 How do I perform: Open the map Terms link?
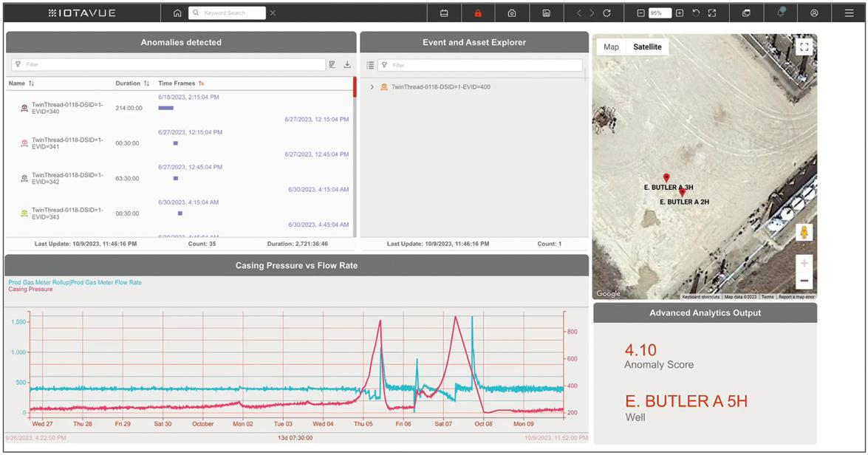768,297
